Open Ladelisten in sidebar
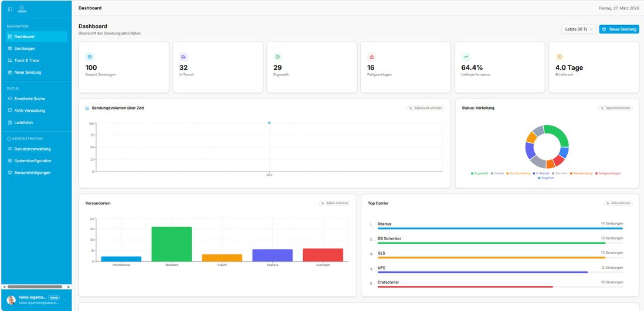 36,122
